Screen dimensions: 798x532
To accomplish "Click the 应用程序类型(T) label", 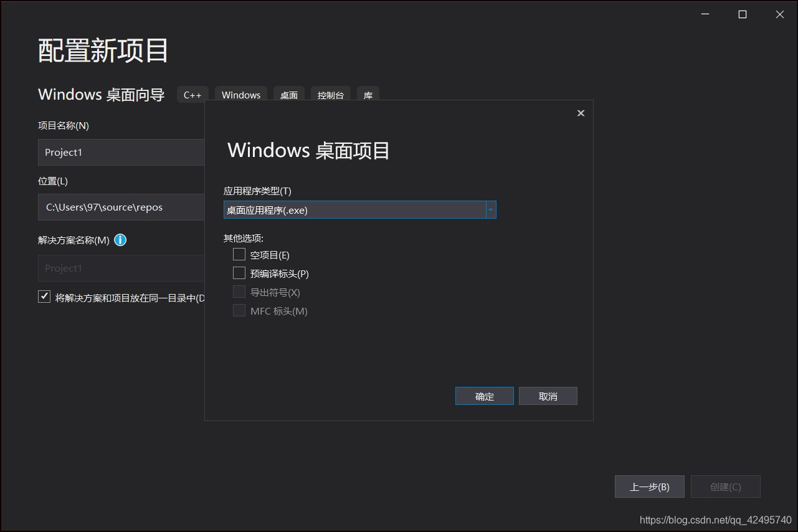I will [257, 191].
